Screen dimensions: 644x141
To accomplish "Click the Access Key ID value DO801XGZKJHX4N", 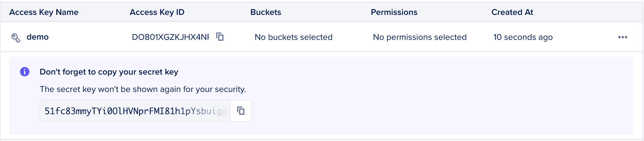I will pos(170,37).
